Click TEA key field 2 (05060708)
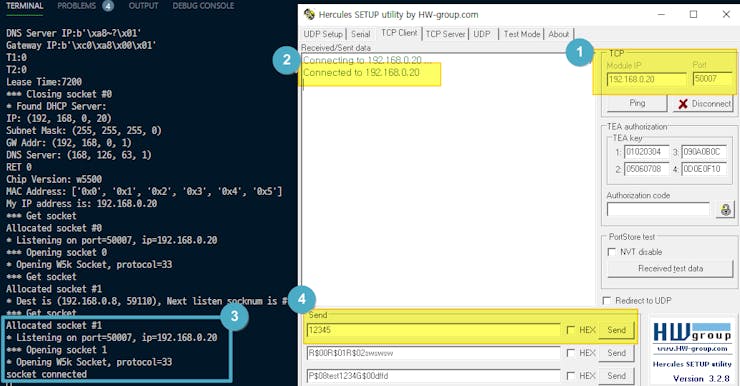 (x=647, y=168)
